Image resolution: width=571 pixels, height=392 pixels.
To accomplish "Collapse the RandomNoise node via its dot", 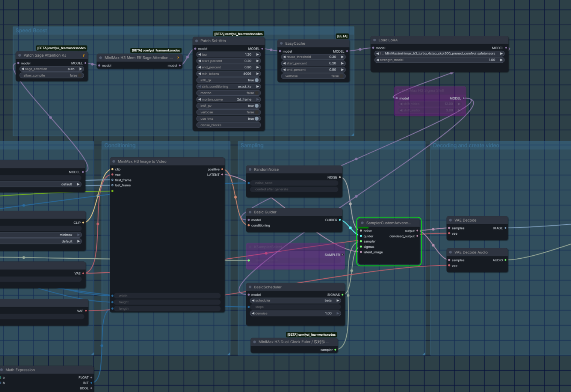I will pyautogui.click(x=250, y=170).
